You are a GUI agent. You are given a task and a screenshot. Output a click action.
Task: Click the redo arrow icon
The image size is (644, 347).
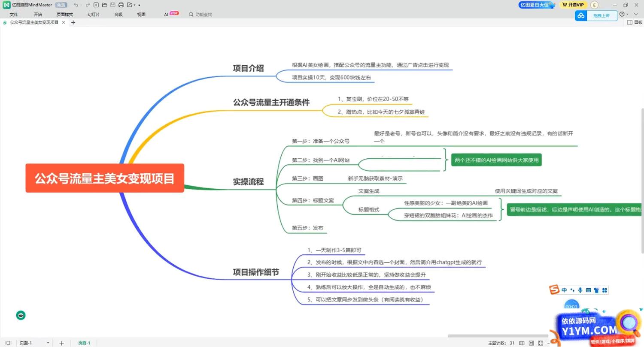pyautogui.click(x=87, y=5)
